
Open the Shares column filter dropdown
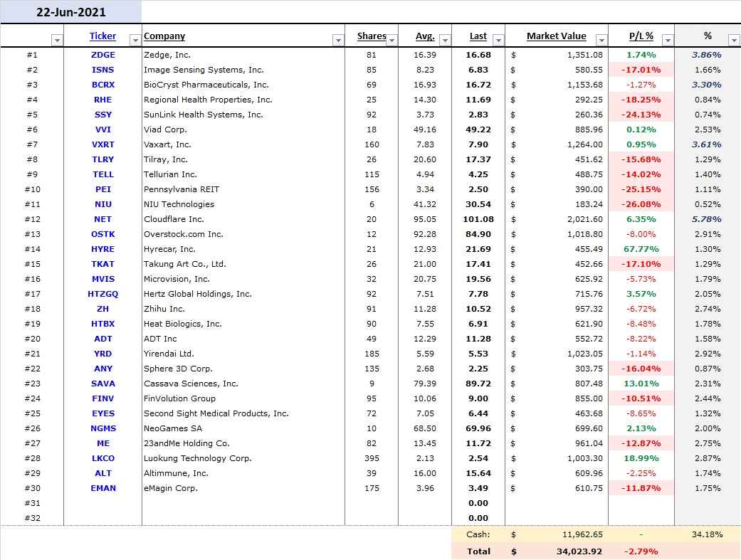391,40
